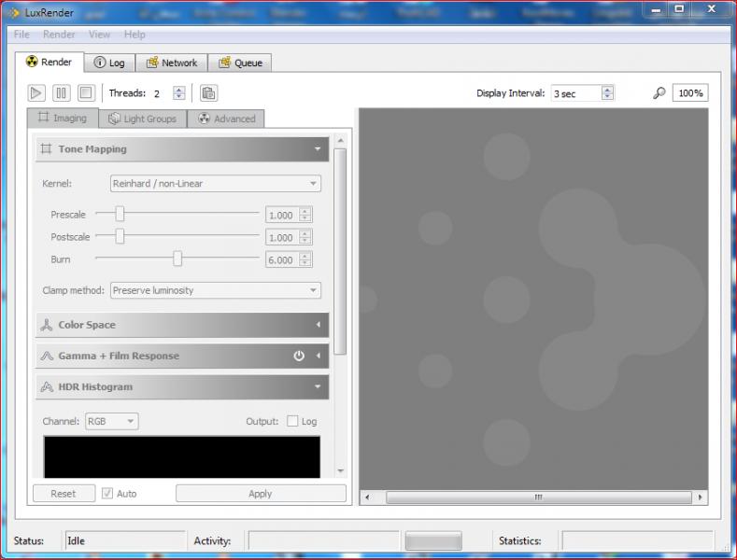Expand the Color Space section

tap(319, 325)
